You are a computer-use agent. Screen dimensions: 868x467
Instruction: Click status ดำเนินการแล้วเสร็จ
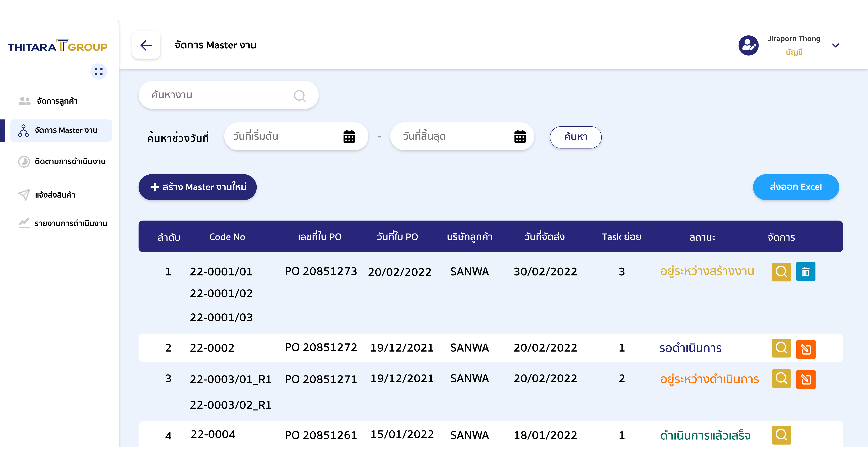click(705, 435)
